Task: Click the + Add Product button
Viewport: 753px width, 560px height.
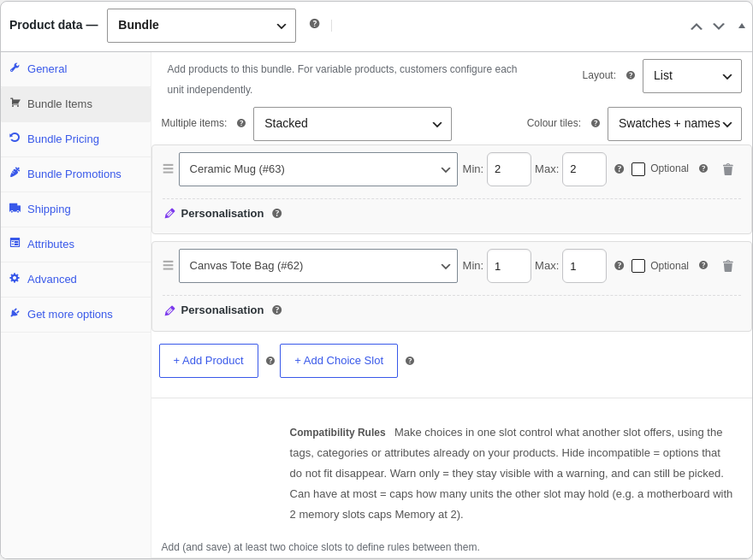Action: point(209,361)
